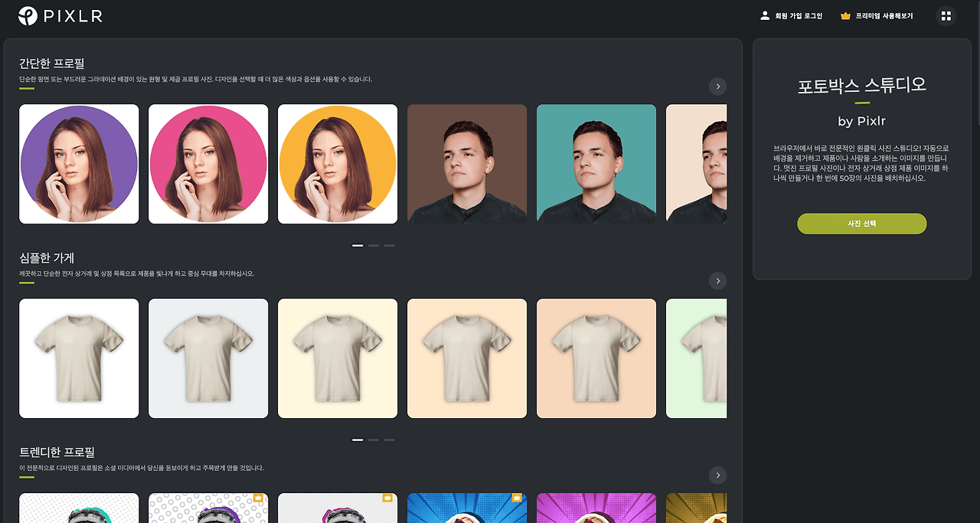Click the 포토박스 스튜디오 title
Image resolution: width=980 pixels, height=523 pixels.
tap(862, 84)
